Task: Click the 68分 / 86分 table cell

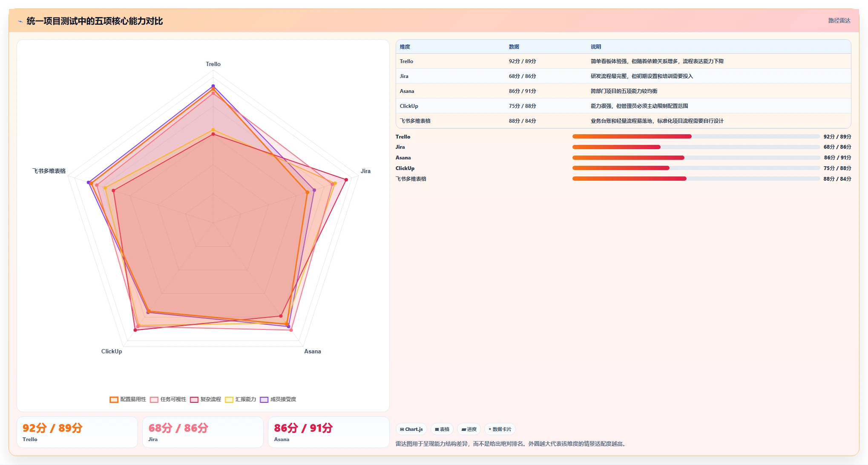Action: [x=523, y=76]
